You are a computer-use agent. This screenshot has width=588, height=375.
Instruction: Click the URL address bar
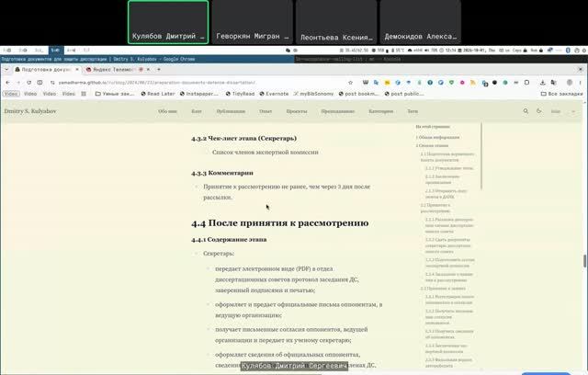(198, 83)
